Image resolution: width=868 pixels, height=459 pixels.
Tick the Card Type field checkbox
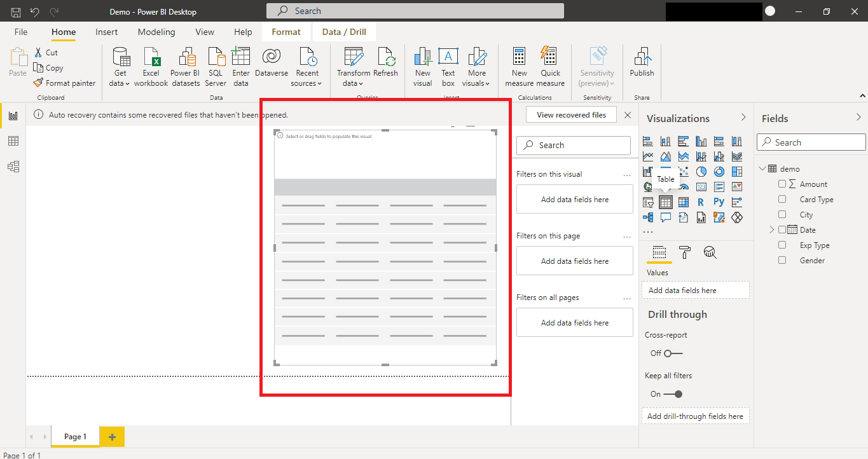click(x=782, y=199)
